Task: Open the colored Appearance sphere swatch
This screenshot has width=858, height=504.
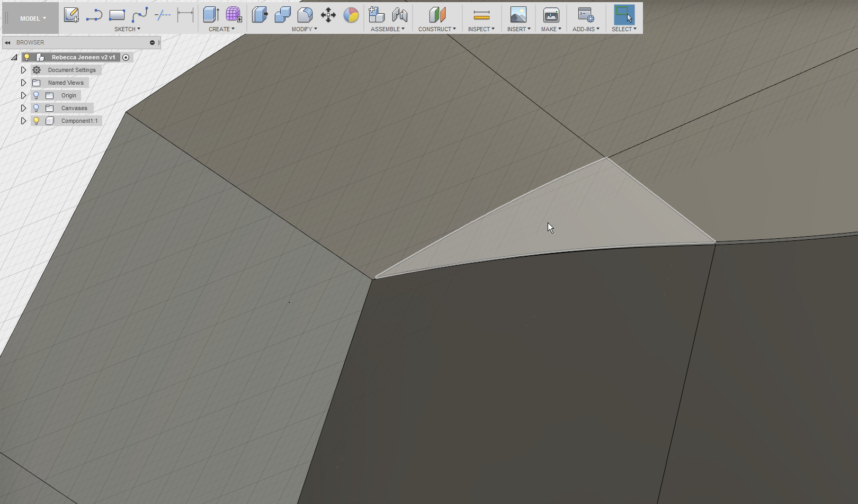Action: click(351, 15)
